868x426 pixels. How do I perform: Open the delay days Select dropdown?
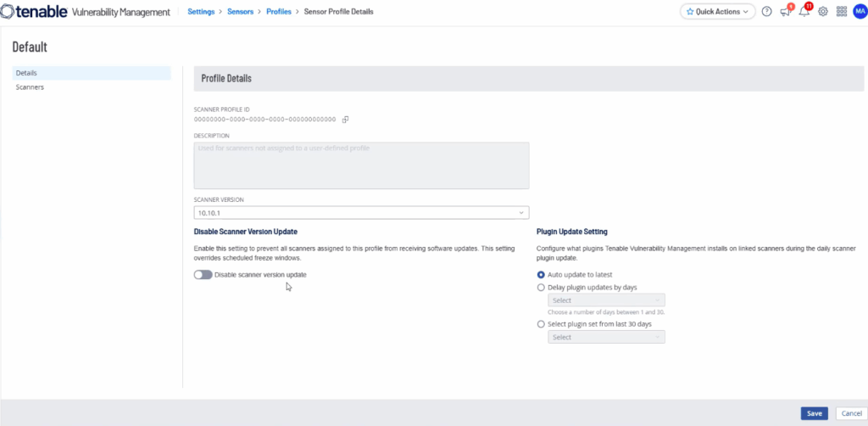[606, 300]
